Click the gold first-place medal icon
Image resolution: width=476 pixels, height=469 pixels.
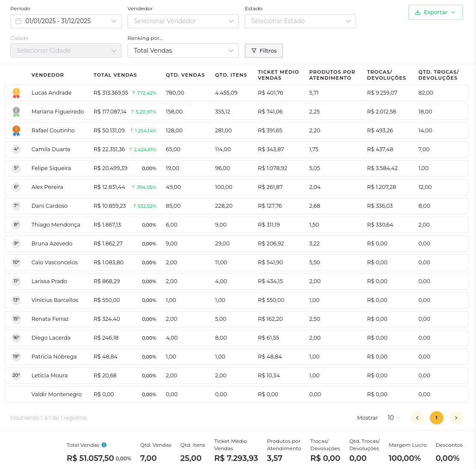pos(16,93)
